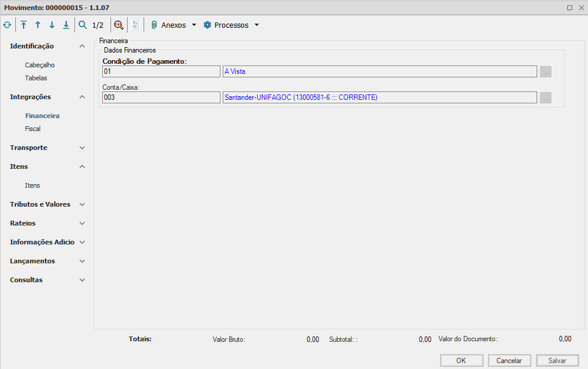This screenshot has height=369, width=588.
Task: Go to first record arrow icon
Action: (24, 25)
